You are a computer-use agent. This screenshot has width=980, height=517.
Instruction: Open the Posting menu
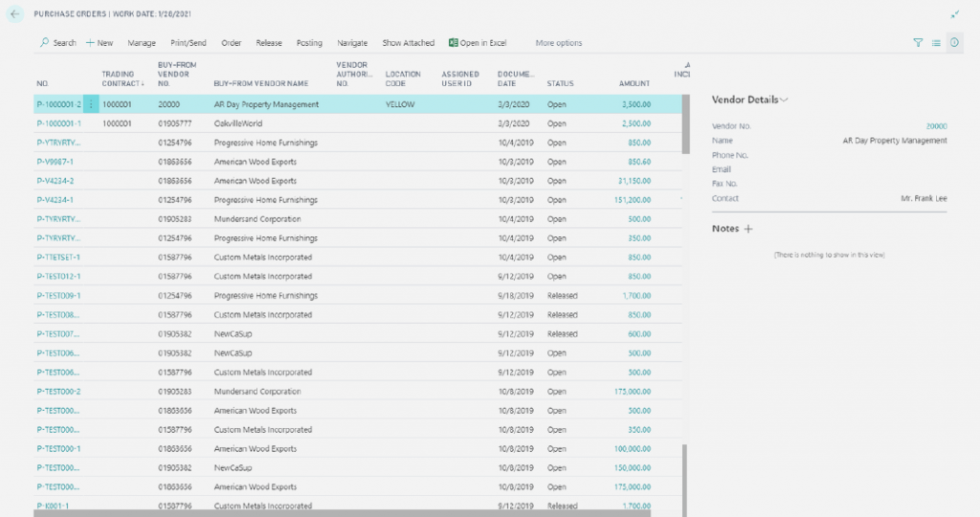309,43
